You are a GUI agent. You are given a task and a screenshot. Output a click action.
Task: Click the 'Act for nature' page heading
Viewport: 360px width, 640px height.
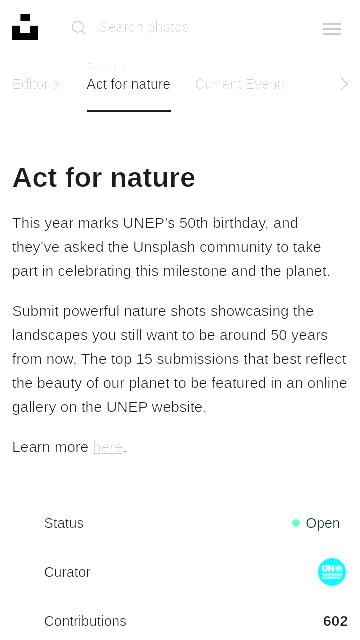104,178
